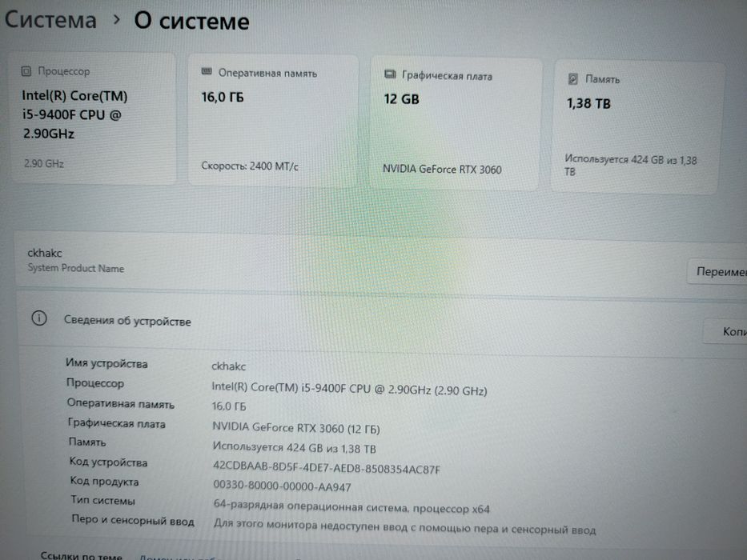
Task: Click the bold 12 GB value in graphics card
Action: pyautogui.click(x=402, y=99)
